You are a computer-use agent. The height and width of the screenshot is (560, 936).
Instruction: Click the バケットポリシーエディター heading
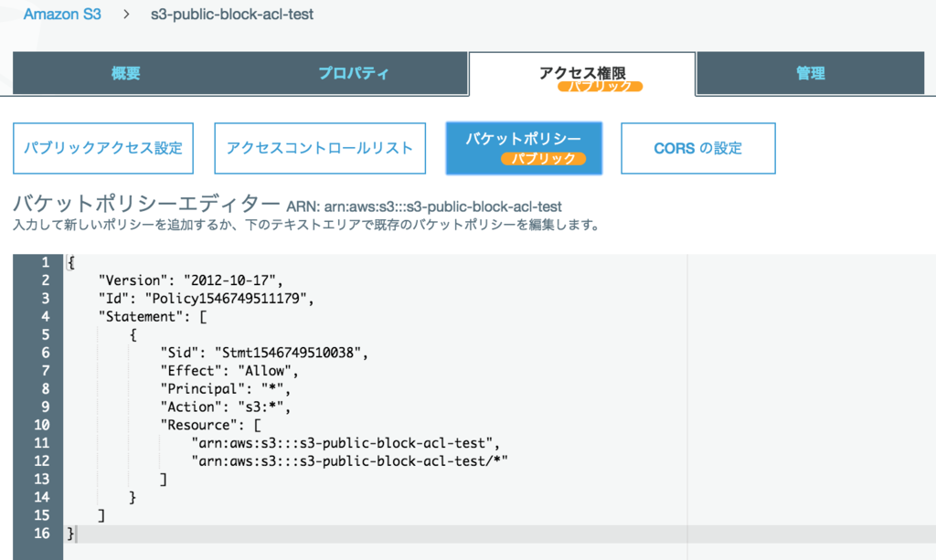146,204
